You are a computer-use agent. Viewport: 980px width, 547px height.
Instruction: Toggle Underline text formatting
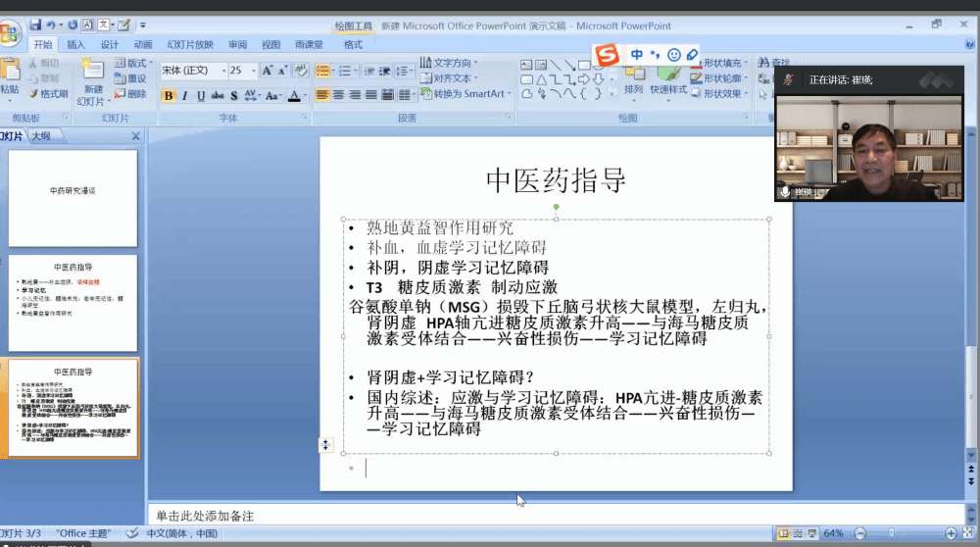pyautogui.click(x=201, y=96)
